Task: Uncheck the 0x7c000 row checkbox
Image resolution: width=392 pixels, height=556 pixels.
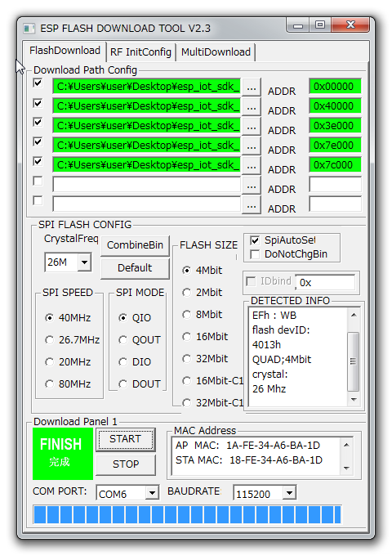Action: tap(38, 162)
